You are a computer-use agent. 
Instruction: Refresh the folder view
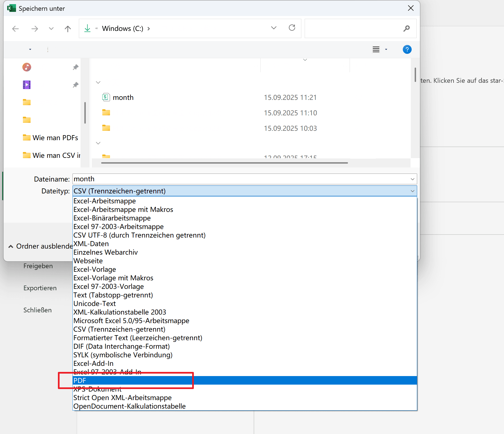coord(292,28)
